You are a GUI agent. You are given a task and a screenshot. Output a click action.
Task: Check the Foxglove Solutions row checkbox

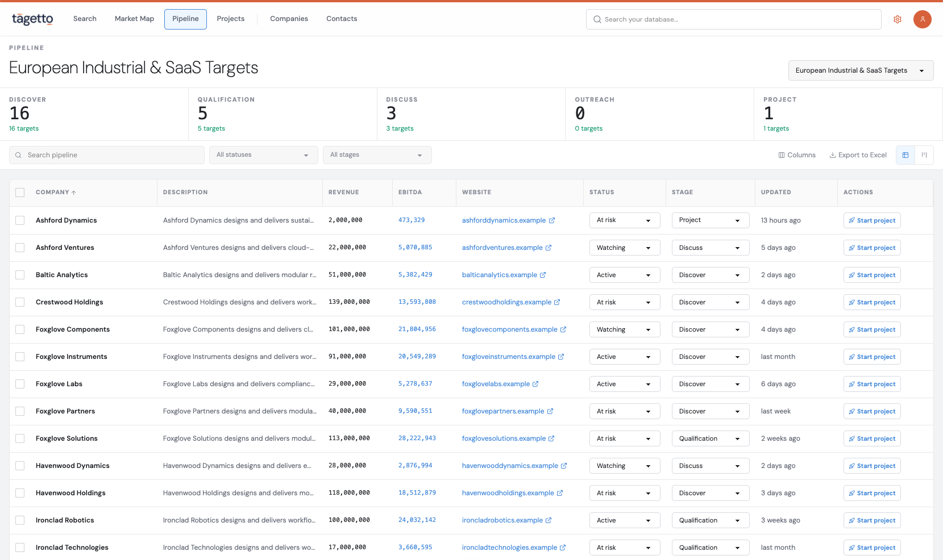pos(20,438)
